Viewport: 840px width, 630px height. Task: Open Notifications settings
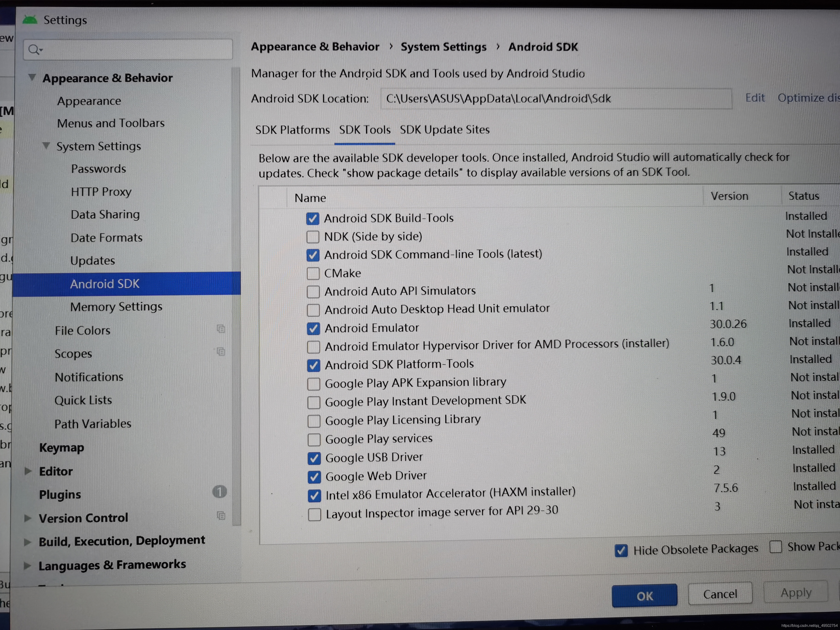click(x=89, y=377)
